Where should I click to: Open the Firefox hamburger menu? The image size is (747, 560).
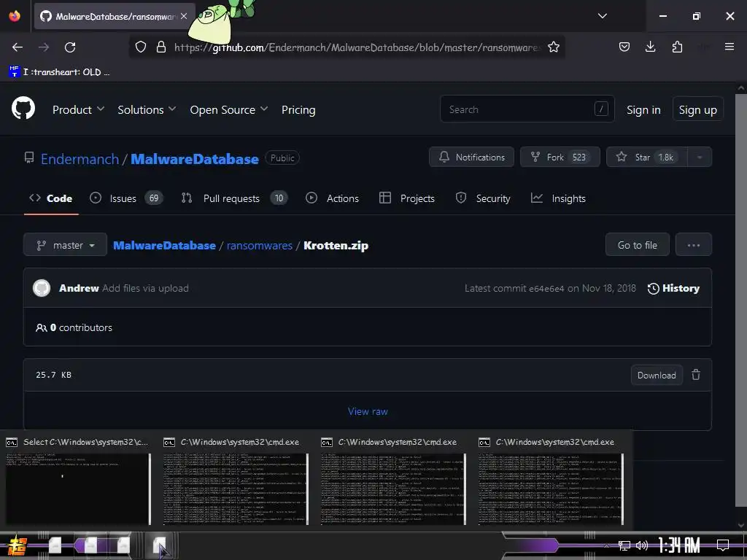pos(729,47)
